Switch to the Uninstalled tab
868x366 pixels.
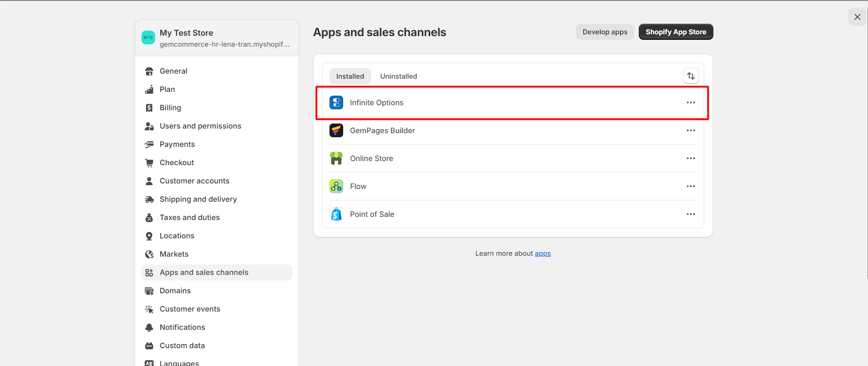tap(399, 76)
